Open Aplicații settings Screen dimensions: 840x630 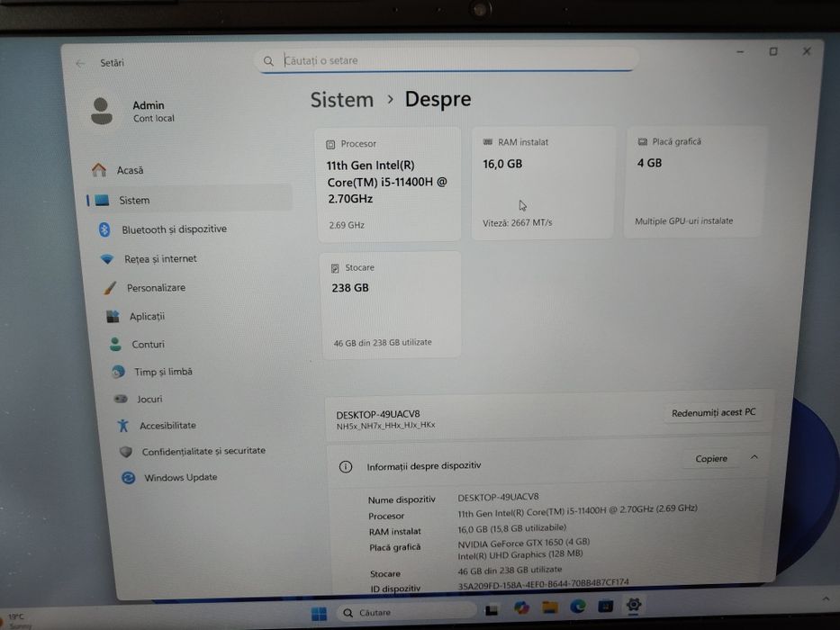point(147,316)
